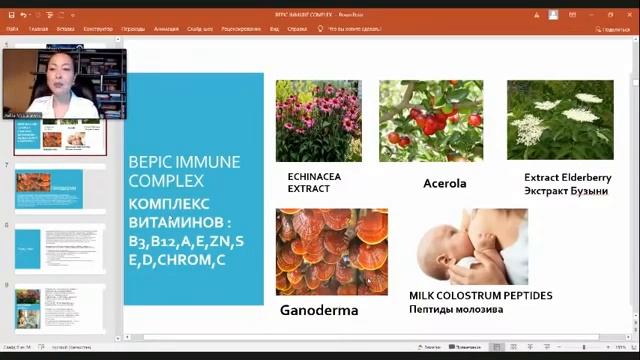This screenshot has width=640, height=360.
Task: Click the lightbulb Tell Me search field
Action: [349, 29]
